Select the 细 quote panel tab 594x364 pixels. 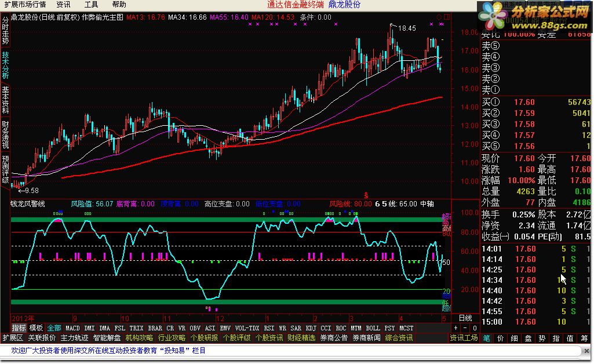point(514,338)
